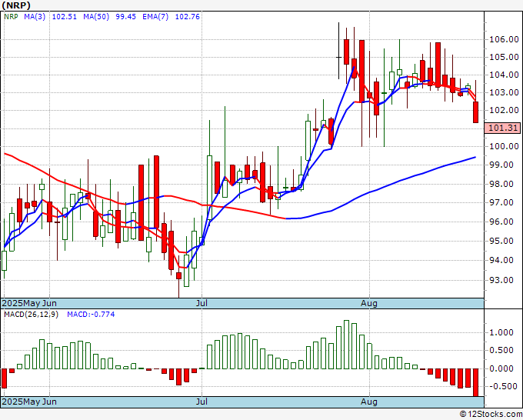Click the 103.00 price axis label
Image resolution: width=523 pixels, height=420 pixels.
(x=504, y=93)
